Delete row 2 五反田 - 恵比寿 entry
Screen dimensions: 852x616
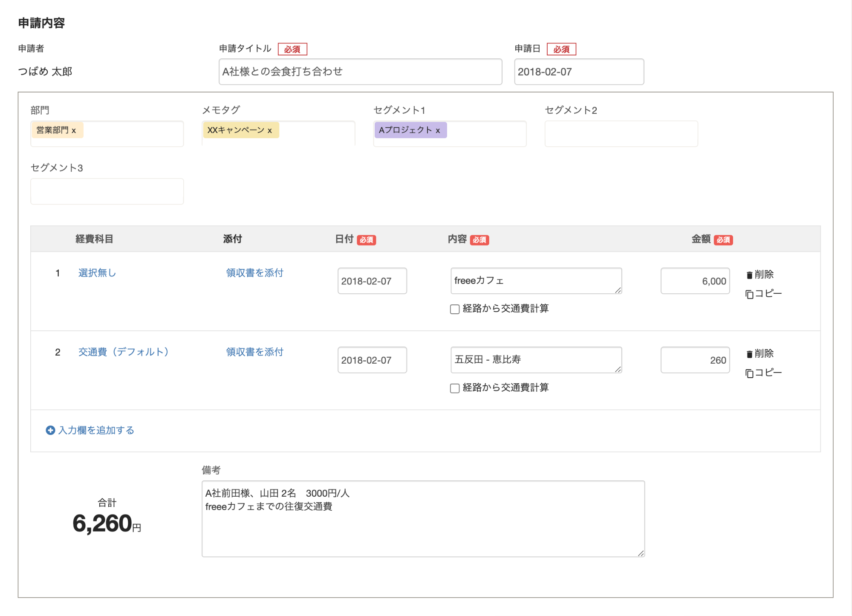tap(760, 354)
